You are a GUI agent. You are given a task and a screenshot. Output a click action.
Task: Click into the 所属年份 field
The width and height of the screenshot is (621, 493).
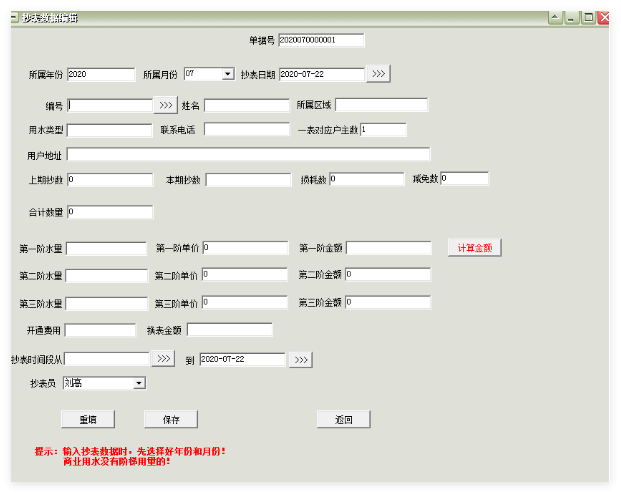click(x=100, y=74)
